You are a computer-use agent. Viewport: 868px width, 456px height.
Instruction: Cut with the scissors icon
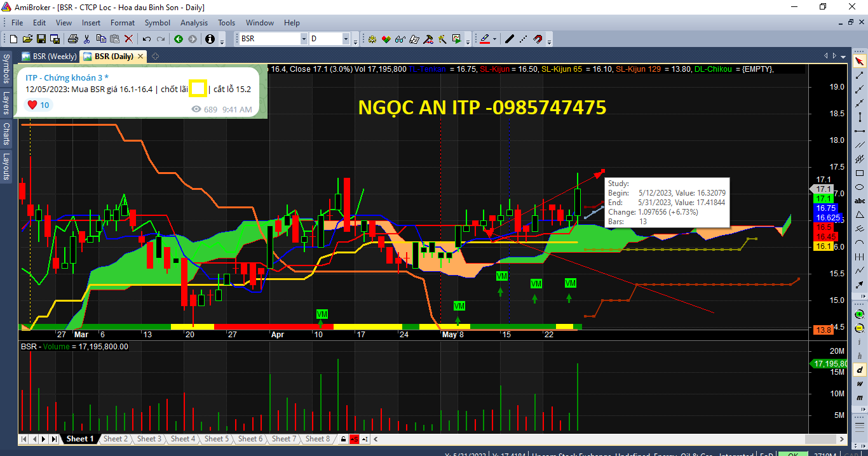87,39
